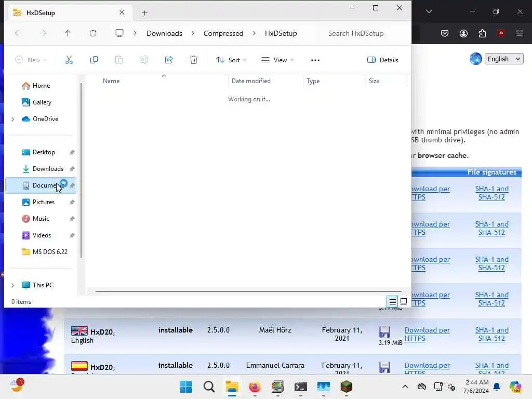Viewport: 532px width, 399px height.
Task: Open Firefox from the taskbar
Action: [255, 387]
